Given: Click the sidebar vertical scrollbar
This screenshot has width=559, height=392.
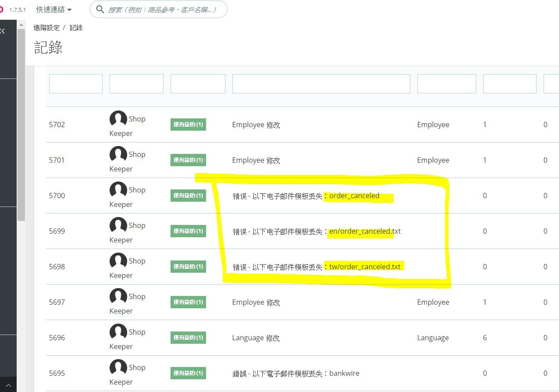Looking at the screenshot, I should (x=21, y=125).
